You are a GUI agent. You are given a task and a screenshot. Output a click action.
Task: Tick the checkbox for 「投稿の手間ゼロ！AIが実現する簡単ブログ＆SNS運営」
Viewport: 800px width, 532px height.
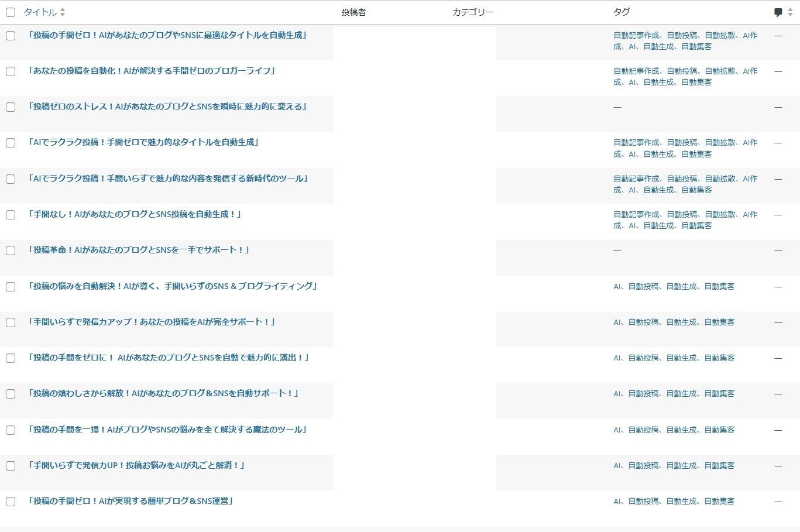pos(11,502)
